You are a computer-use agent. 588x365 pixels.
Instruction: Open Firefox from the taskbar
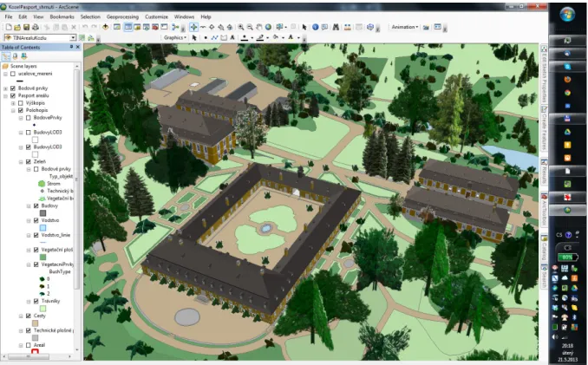(567, 80)
